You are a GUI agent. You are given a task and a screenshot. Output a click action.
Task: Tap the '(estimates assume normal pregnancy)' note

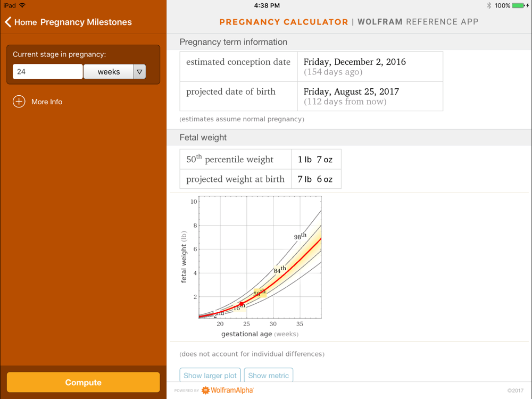[x=242, y=119]
